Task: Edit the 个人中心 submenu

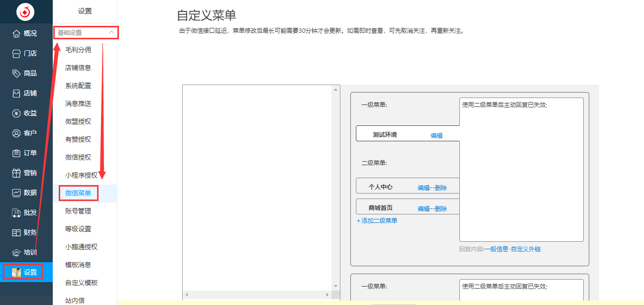Action: point(424,188)
